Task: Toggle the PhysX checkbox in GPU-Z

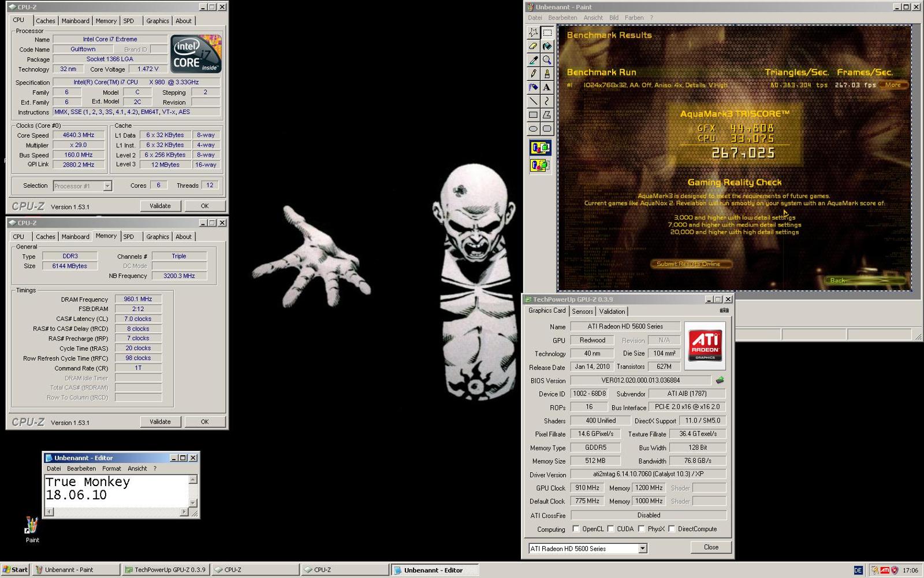Action: (642, 529)
